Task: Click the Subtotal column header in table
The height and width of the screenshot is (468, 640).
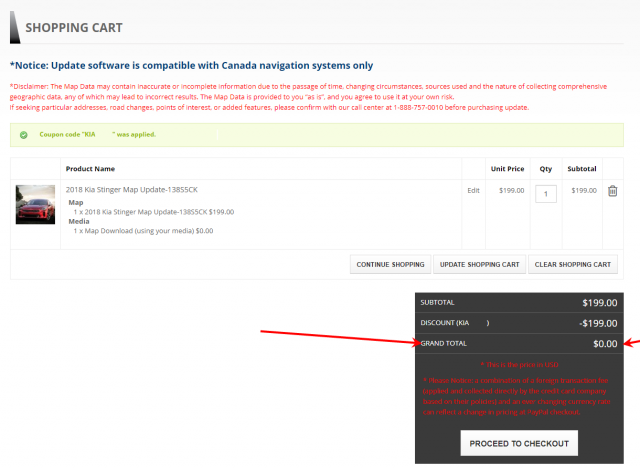Action: 581,168
